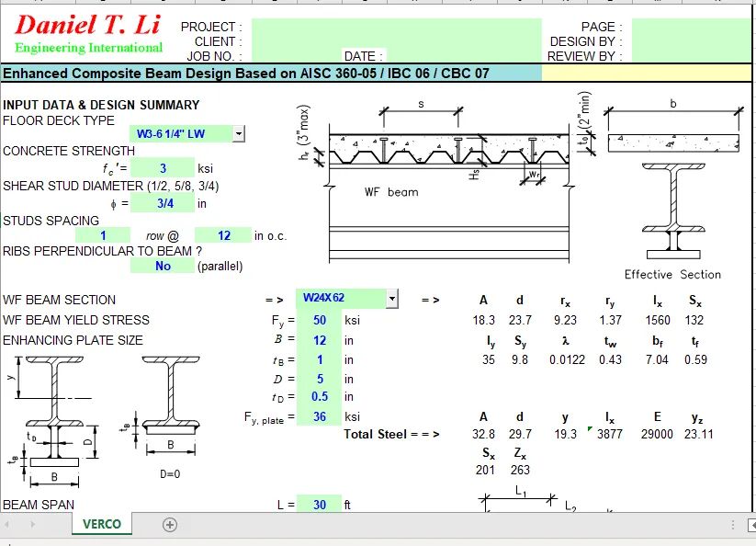756x546 pixels.
Task: Click the E value 29000
Action: tap(657, 435)
